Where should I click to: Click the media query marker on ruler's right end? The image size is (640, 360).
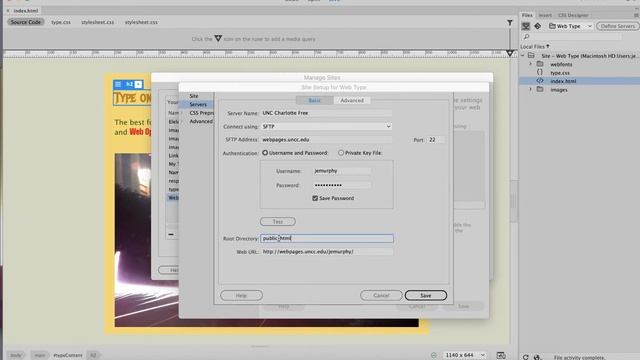[510, 53]
